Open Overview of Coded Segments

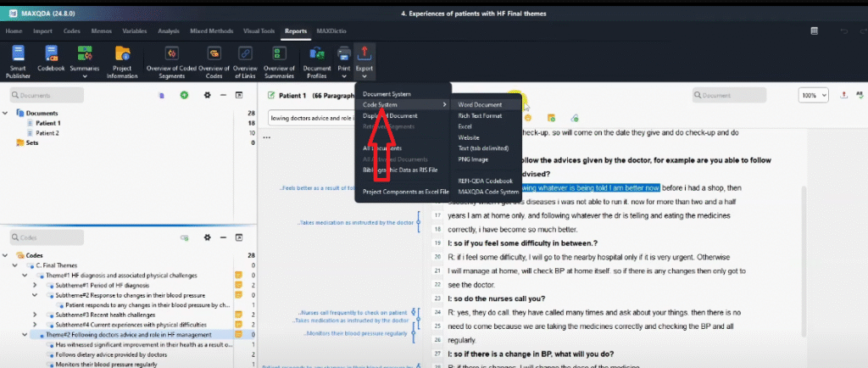click(x=171, y=62)
